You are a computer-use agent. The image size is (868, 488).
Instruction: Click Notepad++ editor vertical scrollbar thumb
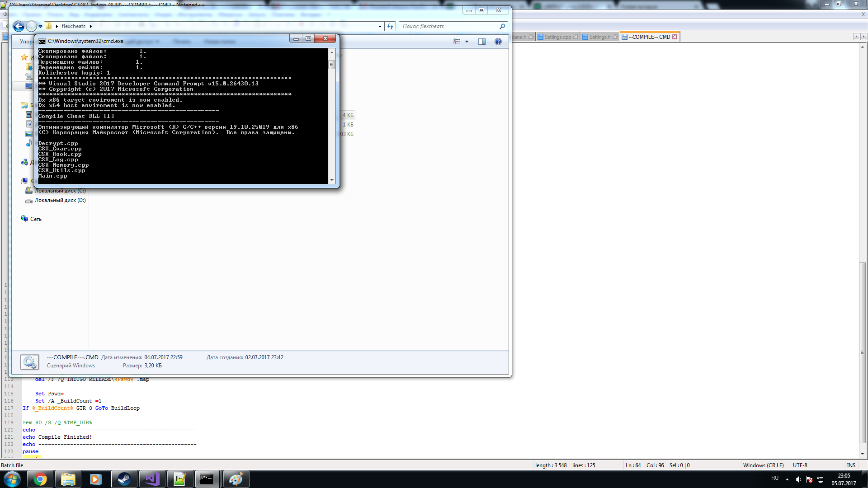863,352
